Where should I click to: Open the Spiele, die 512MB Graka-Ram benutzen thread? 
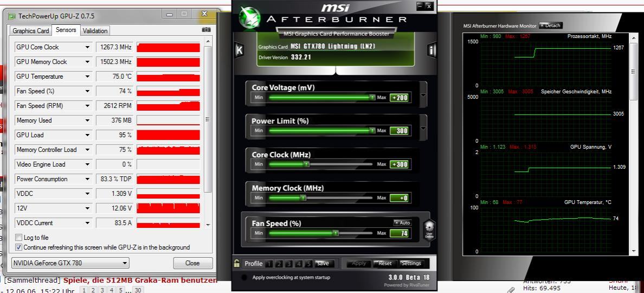140,281
